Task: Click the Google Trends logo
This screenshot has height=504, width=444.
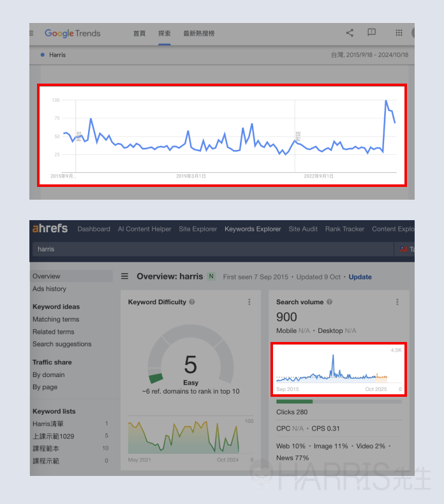Action: pyautogui.click(x=72, y=33)
